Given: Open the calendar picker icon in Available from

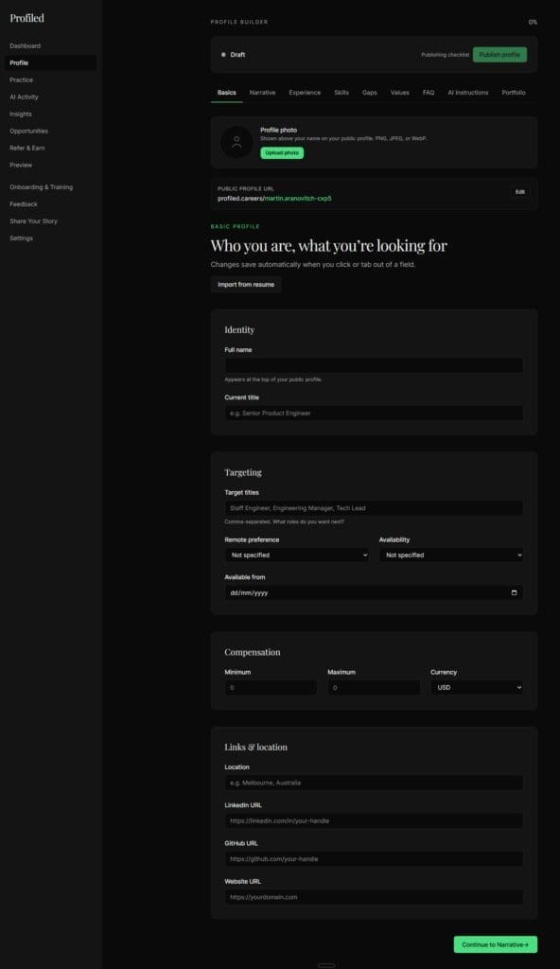Looking at the screenshot, I should [514, 592].
